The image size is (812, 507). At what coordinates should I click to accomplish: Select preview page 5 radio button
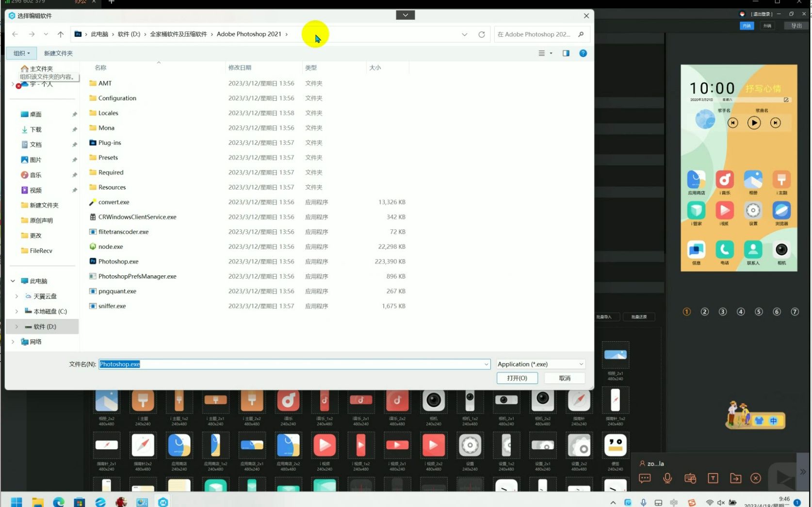(759, 312)
